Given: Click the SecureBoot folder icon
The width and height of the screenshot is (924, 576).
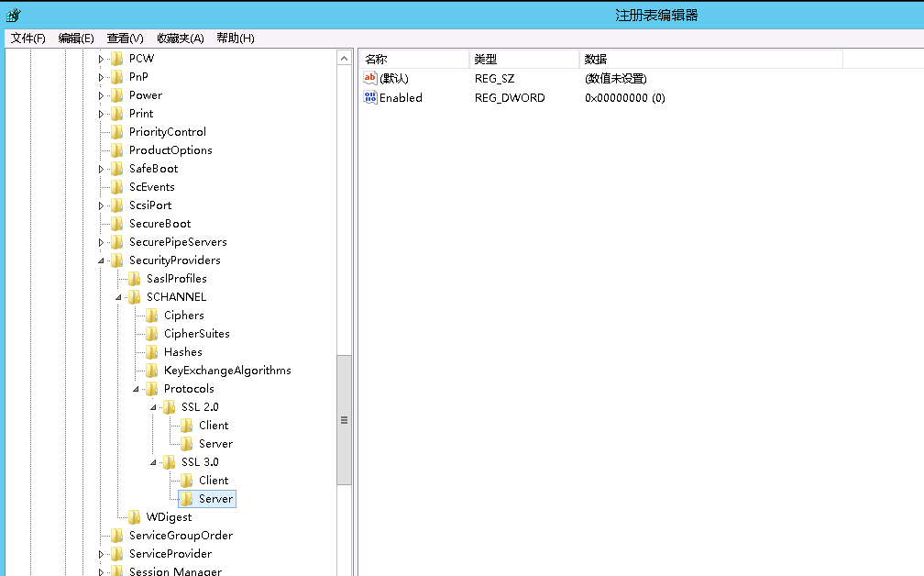Looking at the screenshot, I should click(x=116, y=224).
